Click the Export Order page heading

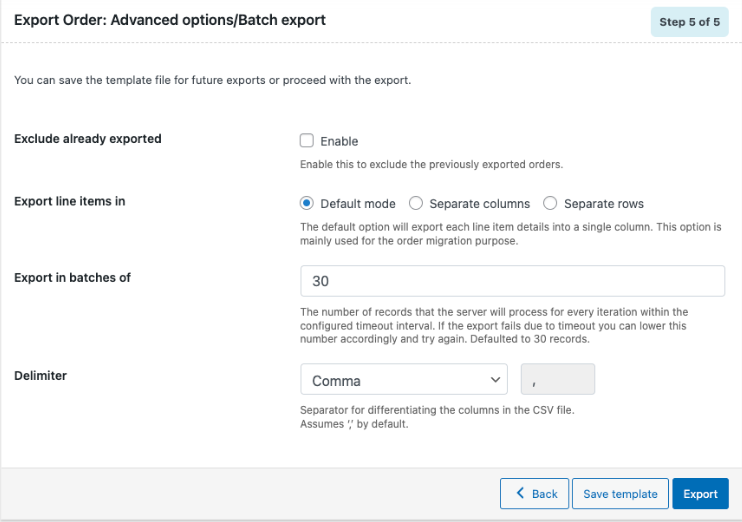click(x=170, y=20)
